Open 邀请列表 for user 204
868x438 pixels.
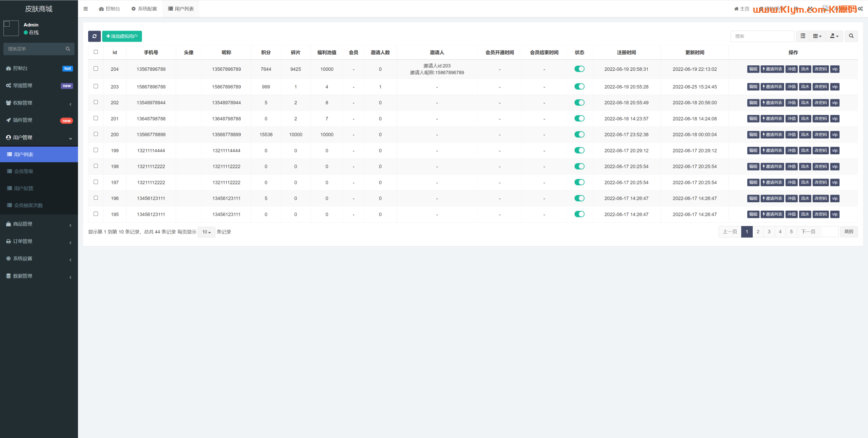pos(772,69)
